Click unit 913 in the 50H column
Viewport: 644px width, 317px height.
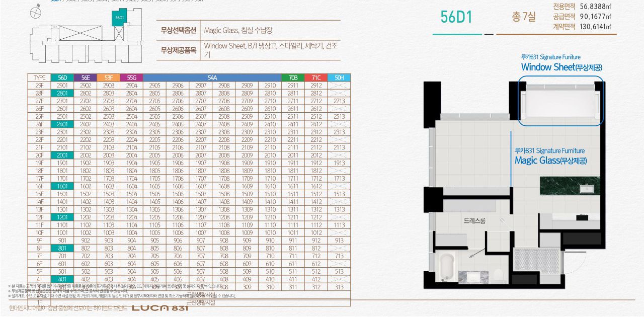tap(339, 241)
